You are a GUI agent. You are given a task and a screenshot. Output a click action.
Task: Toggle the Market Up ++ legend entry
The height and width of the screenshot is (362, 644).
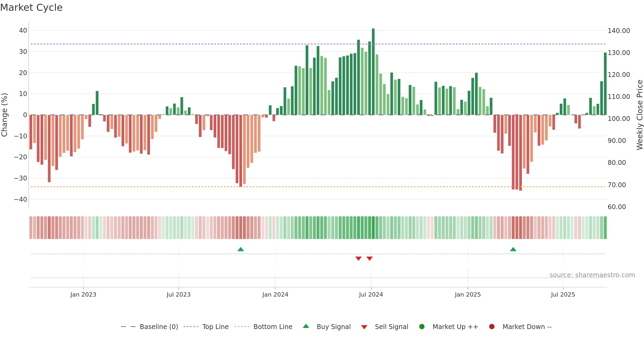pos(448,327)
